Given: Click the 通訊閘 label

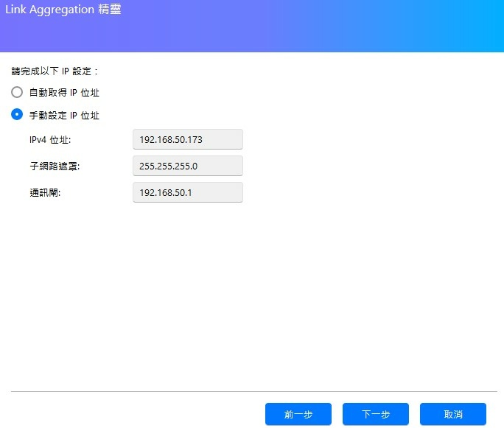Looking at the screenshot, I should click(45, 192).
